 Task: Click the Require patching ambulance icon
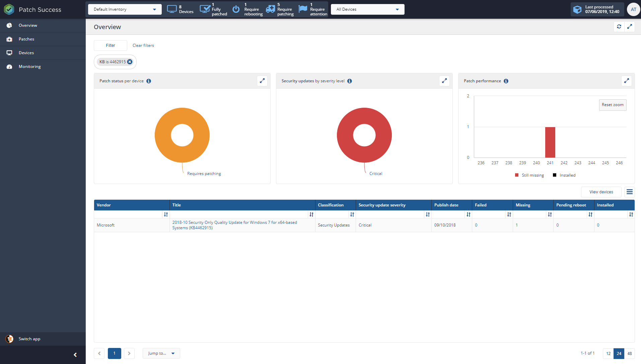click(270, 9)
